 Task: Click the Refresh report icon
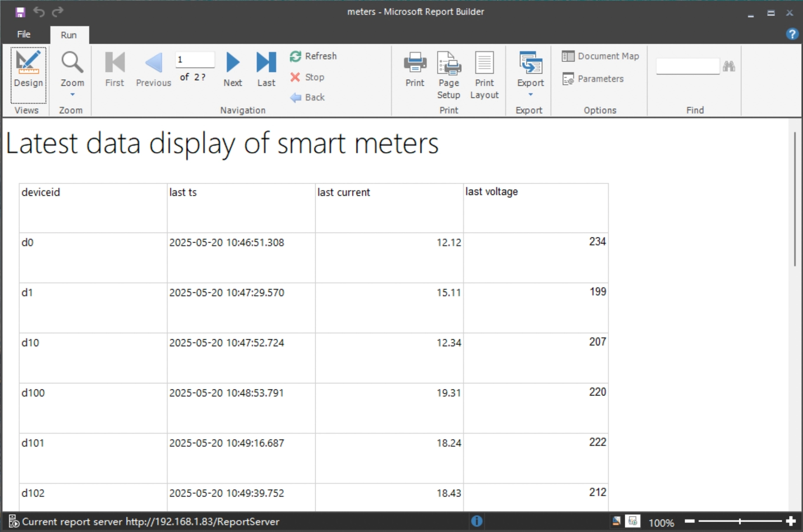click(x=296, y=56)
